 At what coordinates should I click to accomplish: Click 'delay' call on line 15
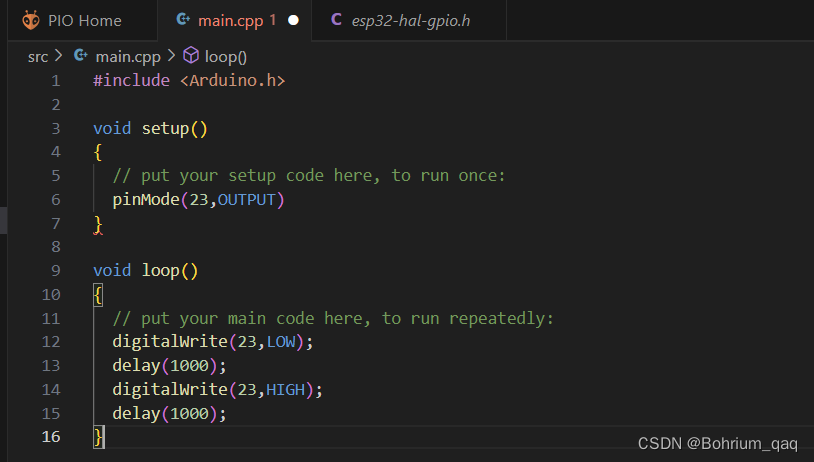pos(136,413)
